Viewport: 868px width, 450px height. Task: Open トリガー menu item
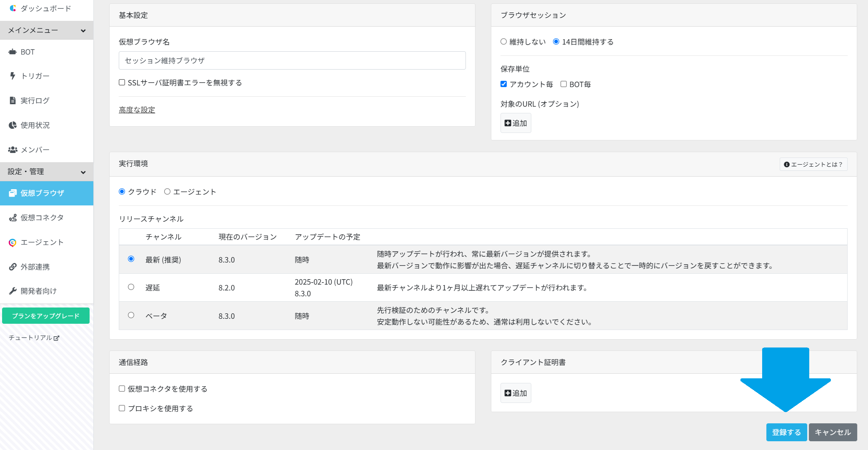click(47, 76)
